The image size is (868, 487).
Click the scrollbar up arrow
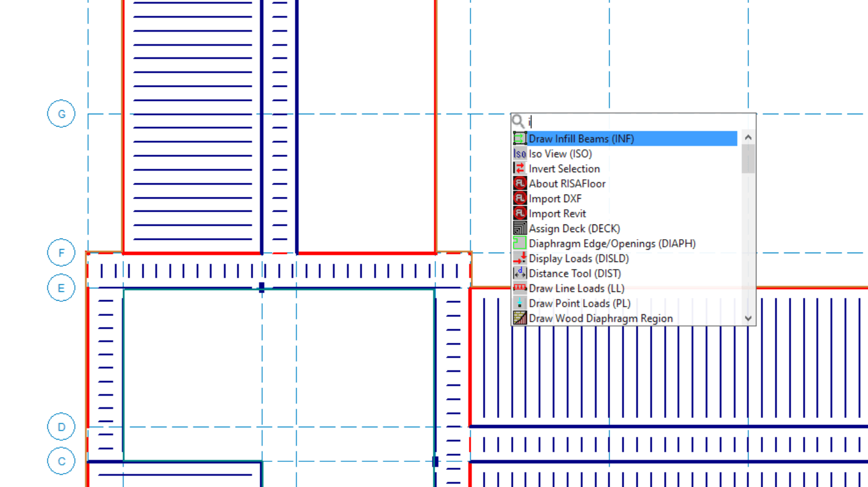[748, 137]
